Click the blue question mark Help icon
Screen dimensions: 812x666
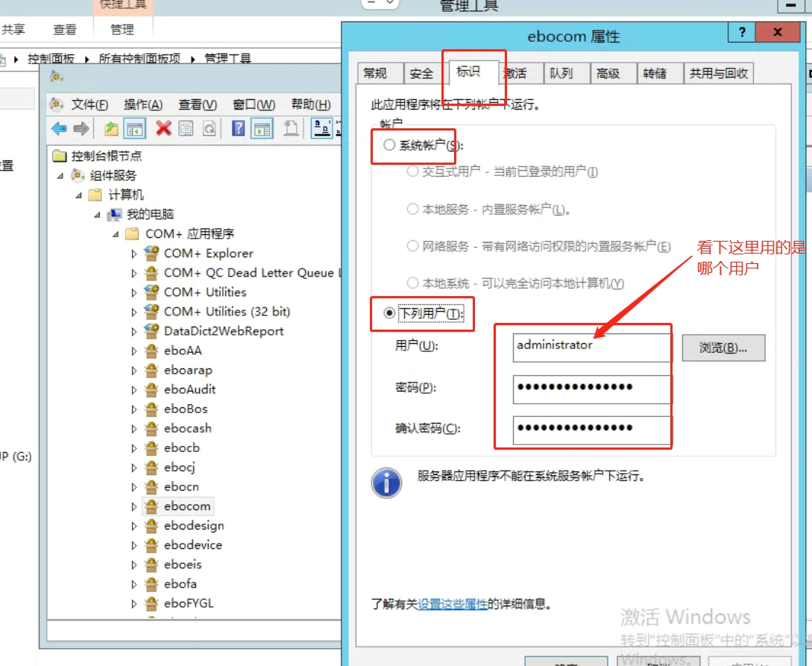238,128
